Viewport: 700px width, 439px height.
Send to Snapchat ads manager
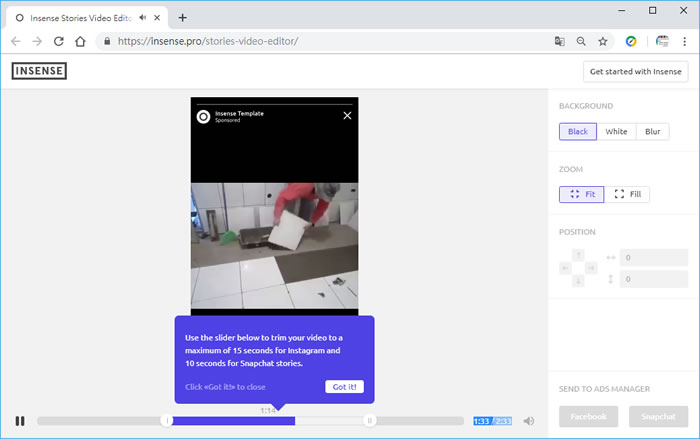(x=658, y=417)
